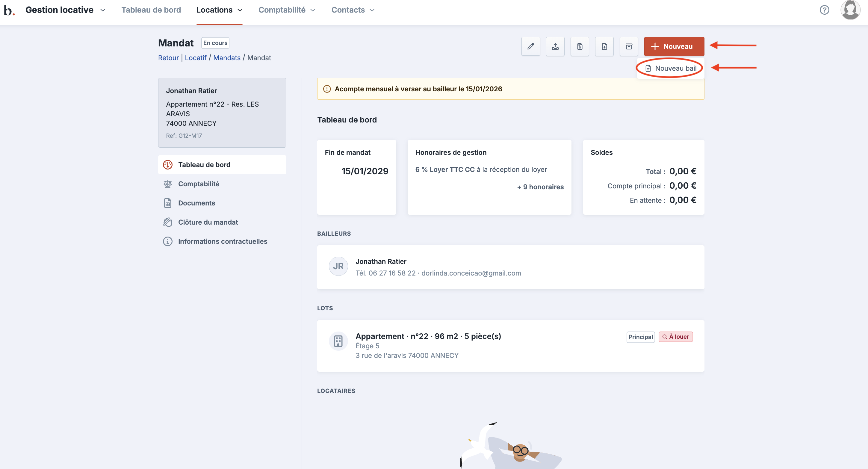The height and width of the screenshot is (469, 868).
Task: Expand the Locations menu chevron
Action: coord(240,10)
